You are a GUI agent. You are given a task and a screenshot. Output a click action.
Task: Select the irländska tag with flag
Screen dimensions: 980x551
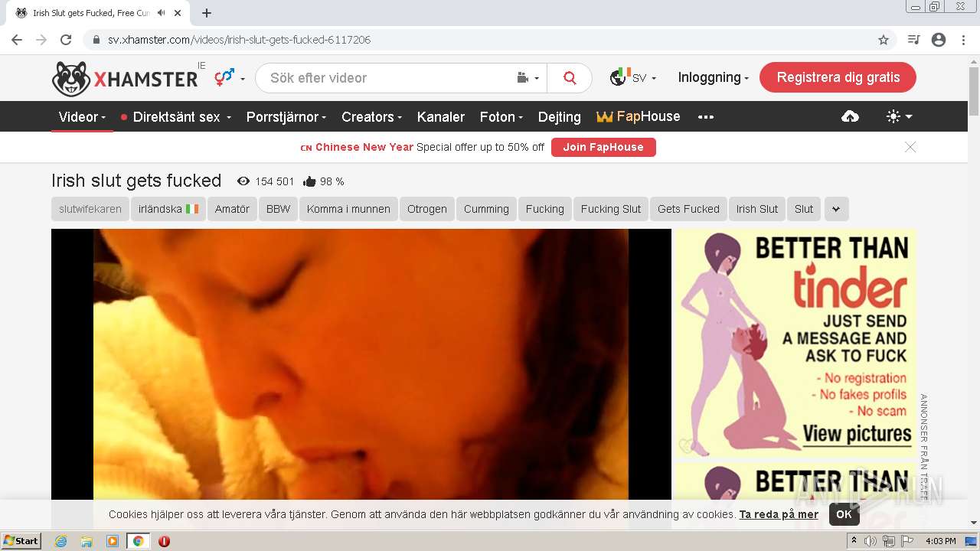pyautogui.click(x=168, y=209)
